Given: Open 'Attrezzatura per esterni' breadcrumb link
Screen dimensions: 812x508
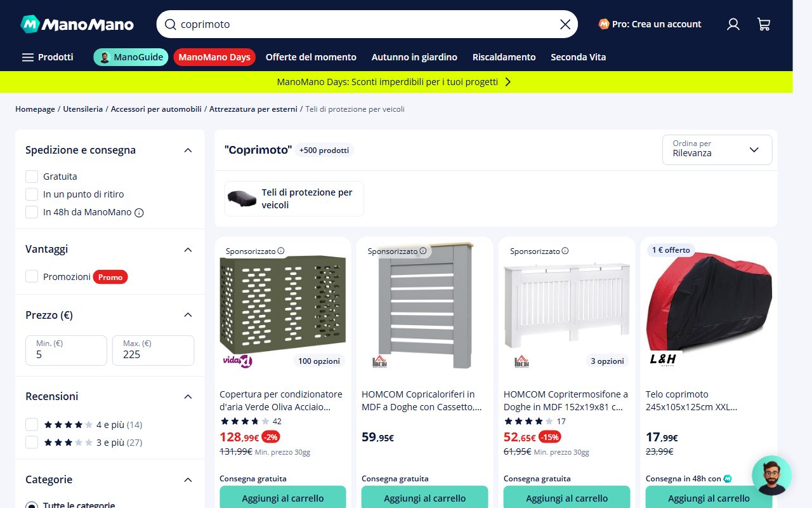Looking at the screenshot, I should [x=253, y=109].
